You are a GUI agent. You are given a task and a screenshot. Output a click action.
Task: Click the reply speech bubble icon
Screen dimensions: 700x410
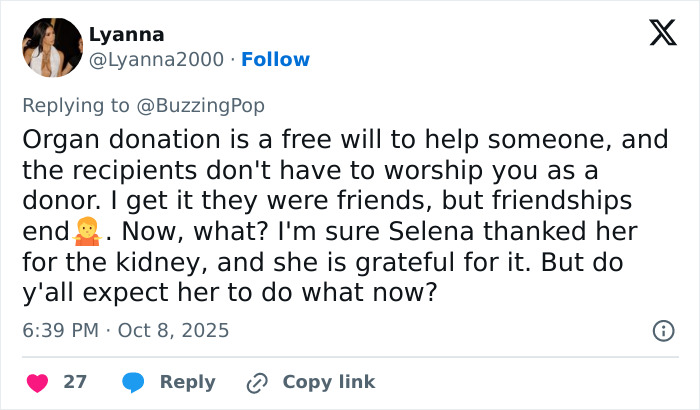point(132,382)
